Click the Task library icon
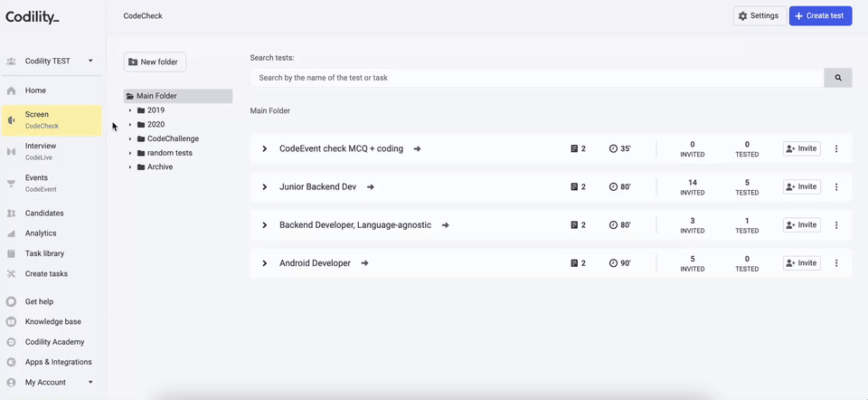This screenshot has width=868, height=400. [11, 253]
